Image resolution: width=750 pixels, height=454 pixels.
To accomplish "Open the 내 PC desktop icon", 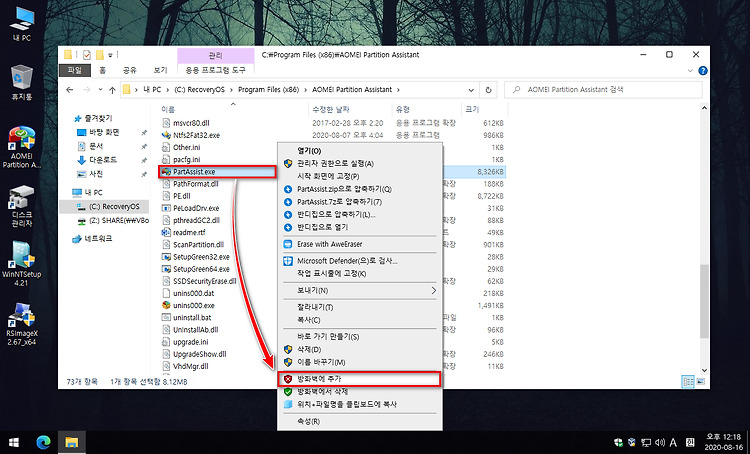I will click(x=22, y=24).
